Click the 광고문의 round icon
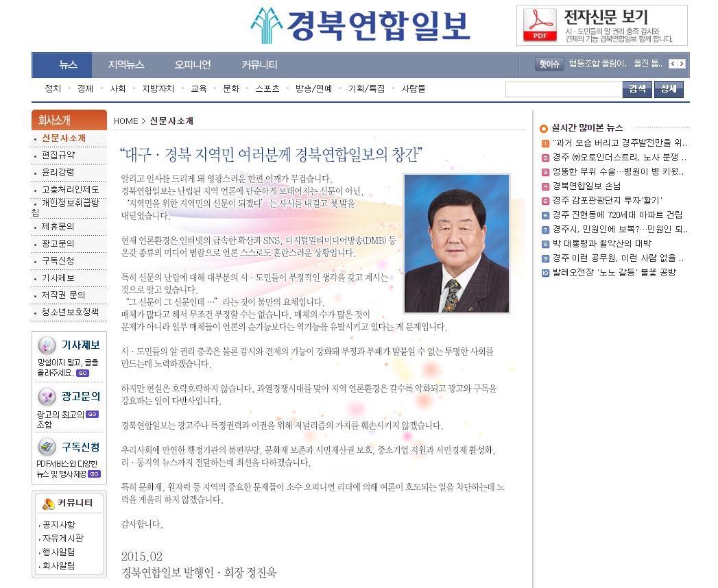This screenshot has width=718, height=588. [47, 397]
